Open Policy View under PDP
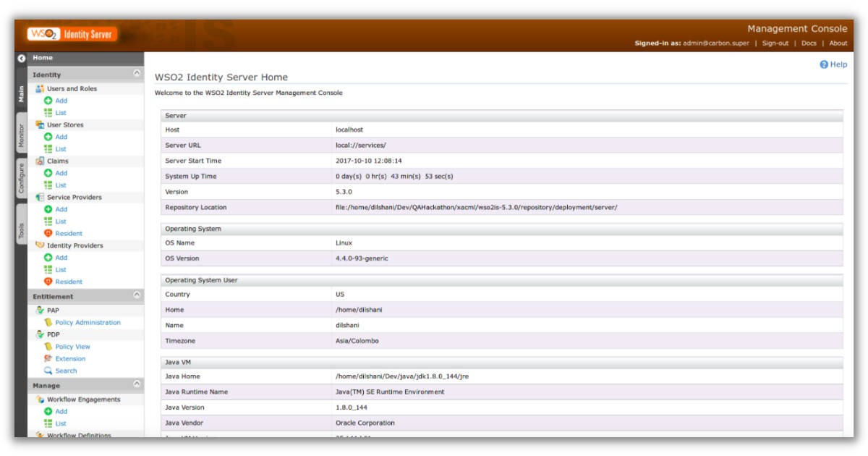Image resolution: width=868 pixels, height=456 pixels. [72, 347]
